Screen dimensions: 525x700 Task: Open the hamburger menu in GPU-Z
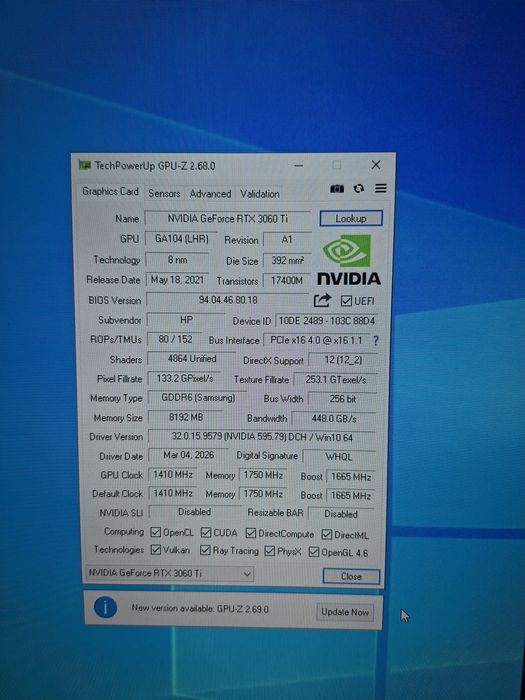381,189
